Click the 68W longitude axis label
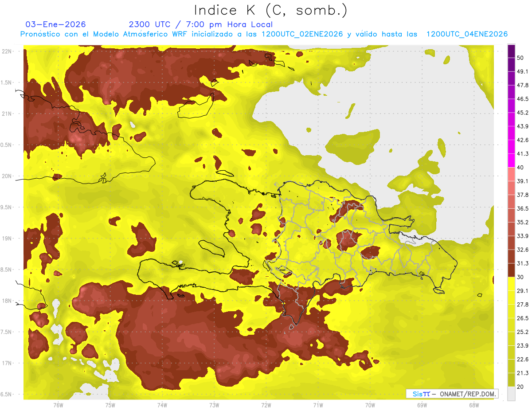The width and height of the screenshot is (532, 411). click(474, 405)
